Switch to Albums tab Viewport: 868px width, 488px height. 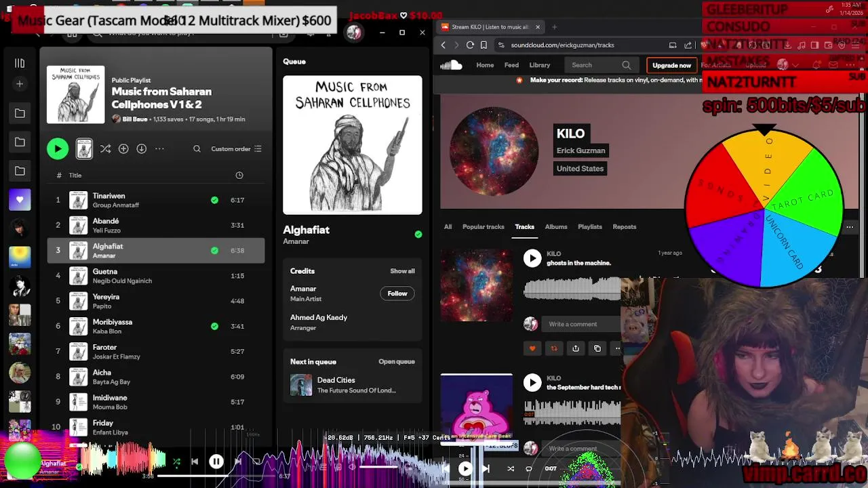(x=556, y=227)
